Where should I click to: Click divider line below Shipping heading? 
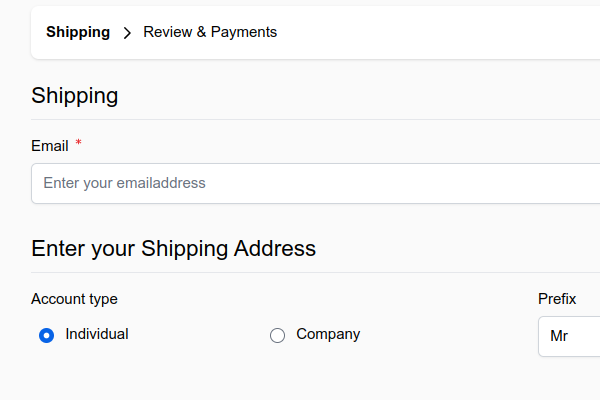coord(316,119)
